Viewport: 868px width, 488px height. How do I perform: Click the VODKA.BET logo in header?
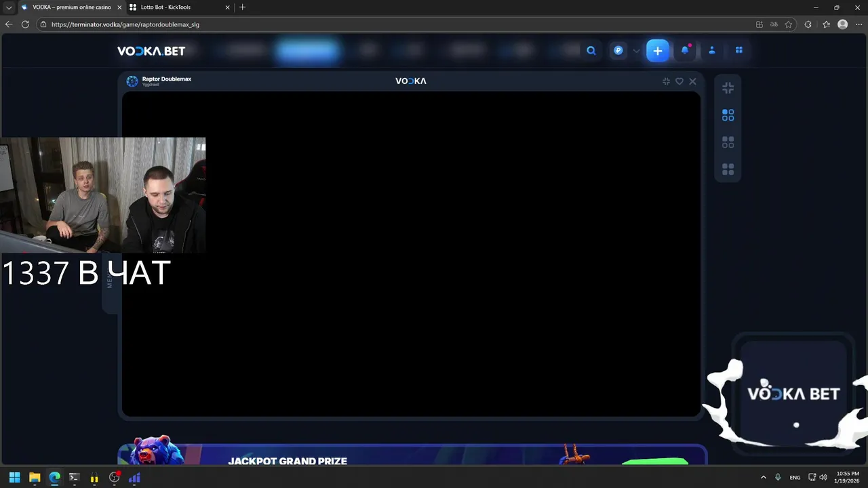point(151,51)
